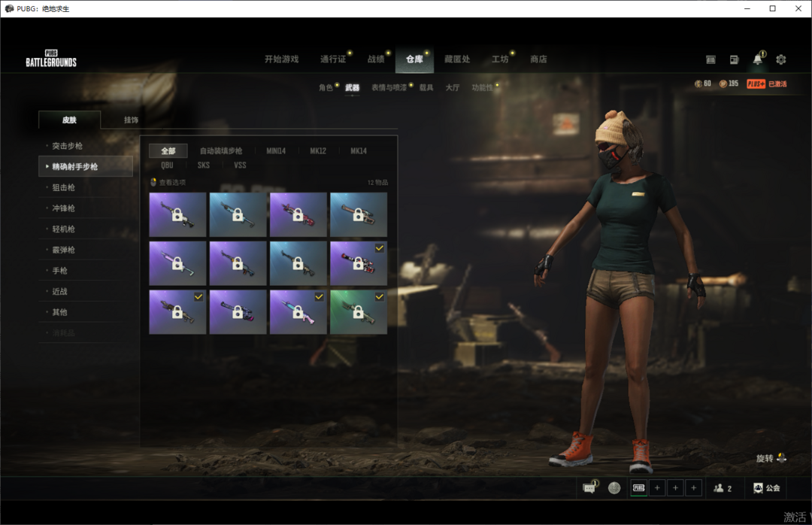Image resolution: width=812 pixels, height=525 pixels.
Task: Click the 195 BP currency icon
Action: coord(723,83)
